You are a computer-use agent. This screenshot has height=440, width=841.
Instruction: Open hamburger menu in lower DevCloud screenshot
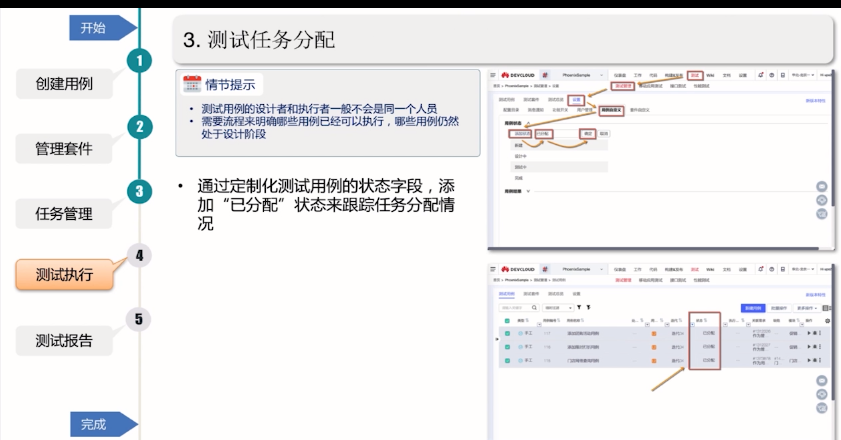(493, 269)
